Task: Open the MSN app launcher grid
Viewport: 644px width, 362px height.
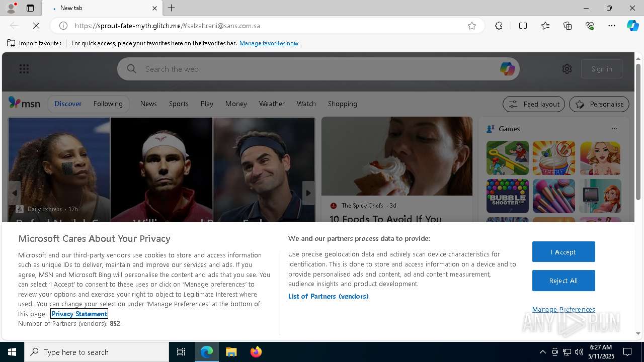Action: [24, 69]
